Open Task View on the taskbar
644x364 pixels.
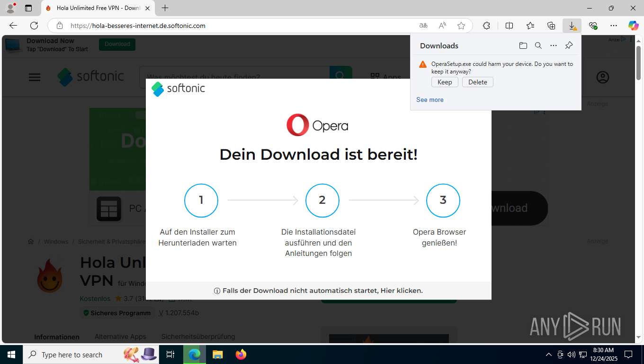tap(170, 355)
